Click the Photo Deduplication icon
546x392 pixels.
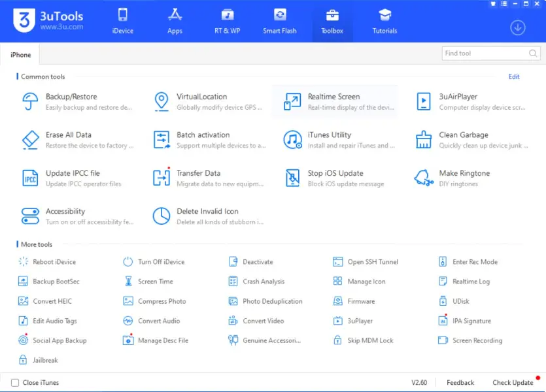click(x=233, y=301)
